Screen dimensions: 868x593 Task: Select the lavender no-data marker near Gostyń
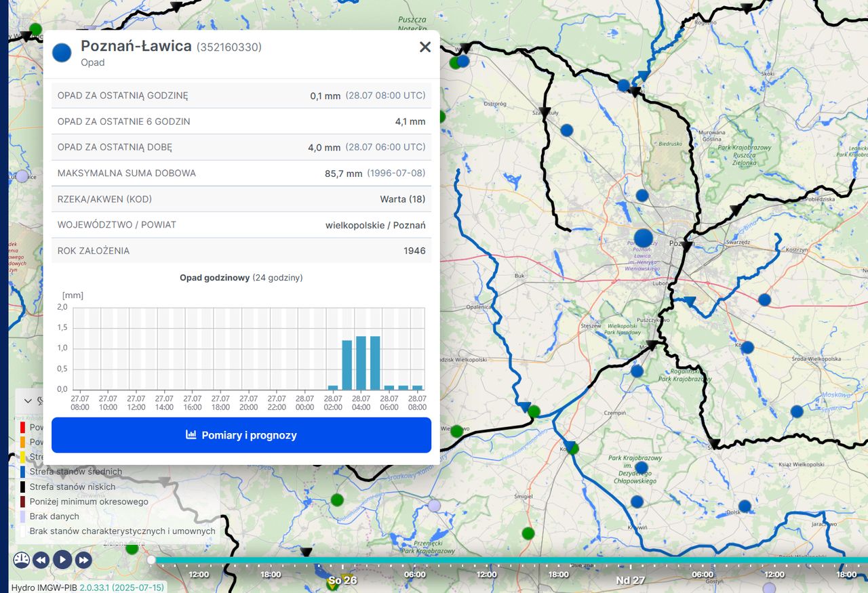[769, 588]
